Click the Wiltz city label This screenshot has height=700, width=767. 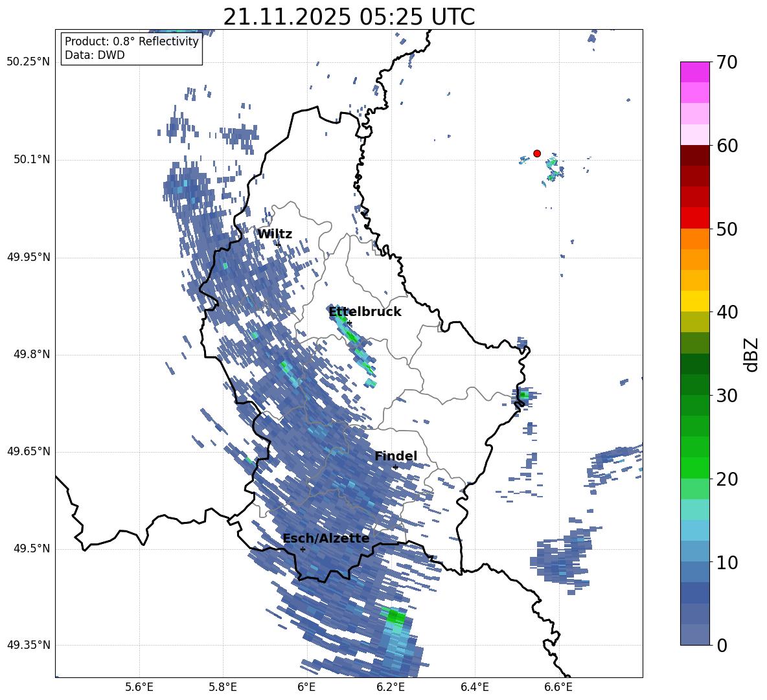coord(275,234)
